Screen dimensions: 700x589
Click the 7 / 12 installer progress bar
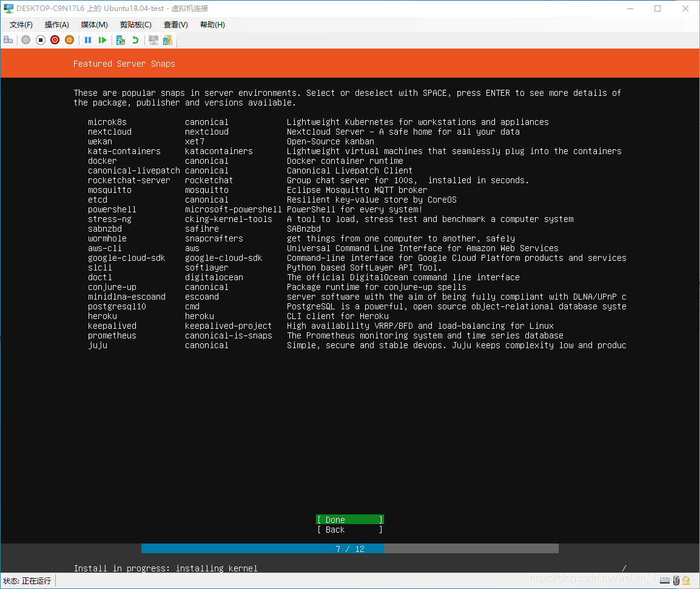[350, 549]
